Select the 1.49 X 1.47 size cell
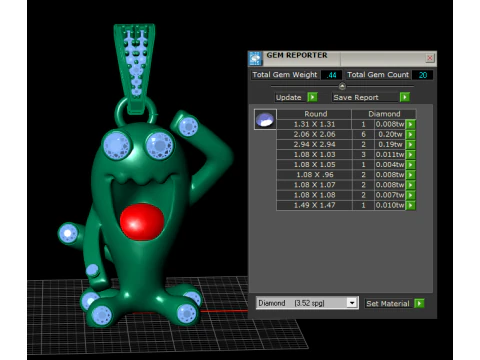Screen dimensions: 480x360 pyautogui.click(x=314, y=205)
